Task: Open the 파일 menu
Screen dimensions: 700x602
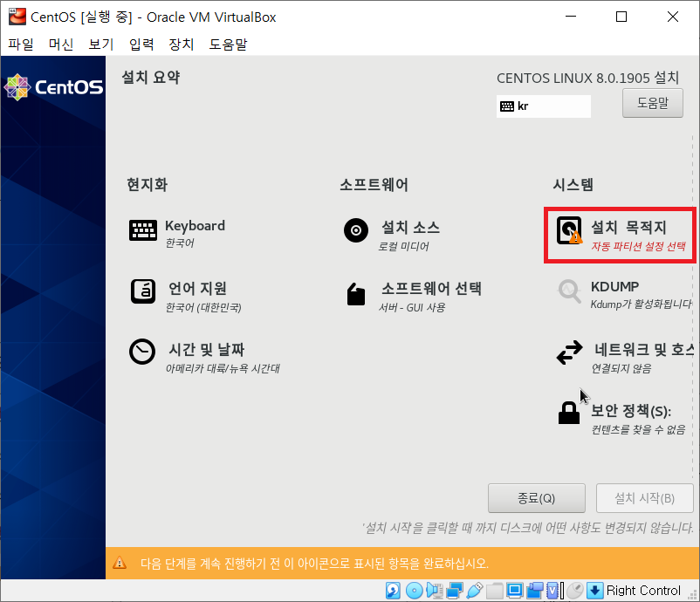Action: click(x=21, y=44)
